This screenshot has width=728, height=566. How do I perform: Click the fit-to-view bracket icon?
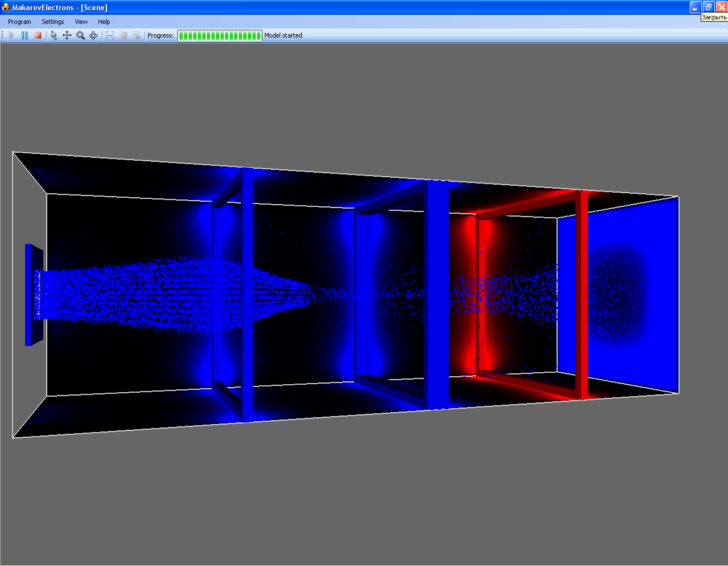pyautogui.click(x=110, y=35)
